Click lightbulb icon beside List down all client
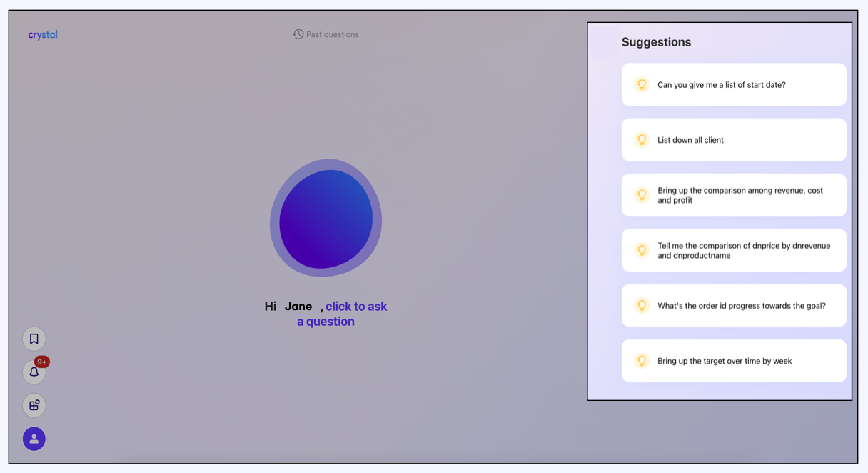868x473 pixels. 642,140
